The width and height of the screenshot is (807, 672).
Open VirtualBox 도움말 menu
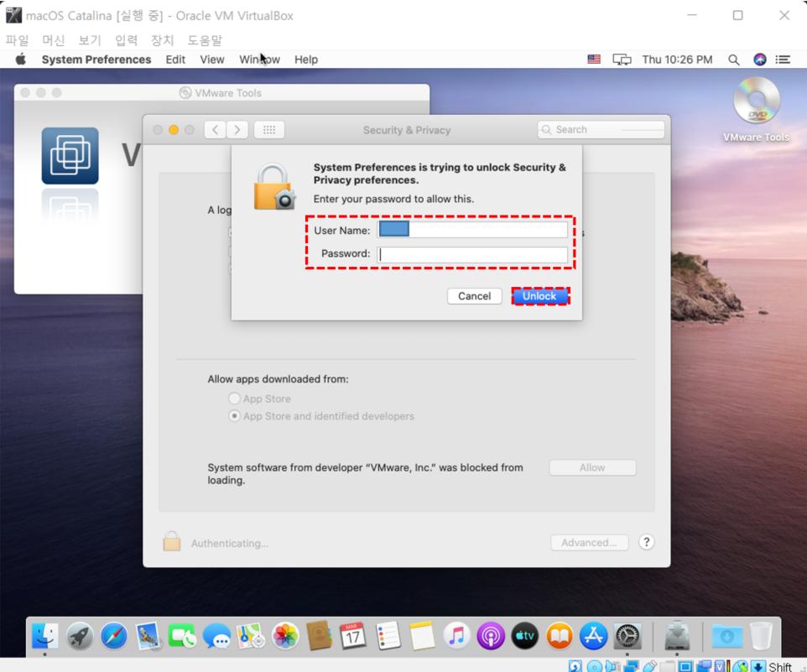[x=205, y=40]
